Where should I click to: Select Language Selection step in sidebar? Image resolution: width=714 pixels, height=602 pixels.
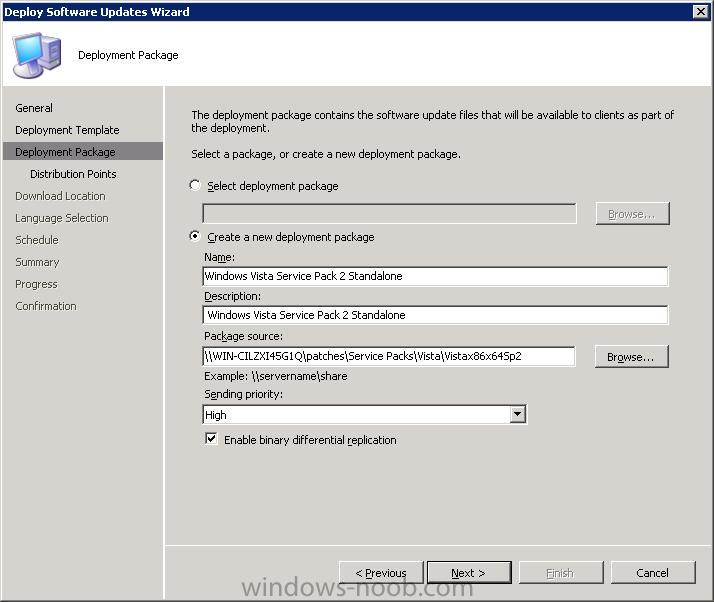pyautogui.click(x=61, y=218)
